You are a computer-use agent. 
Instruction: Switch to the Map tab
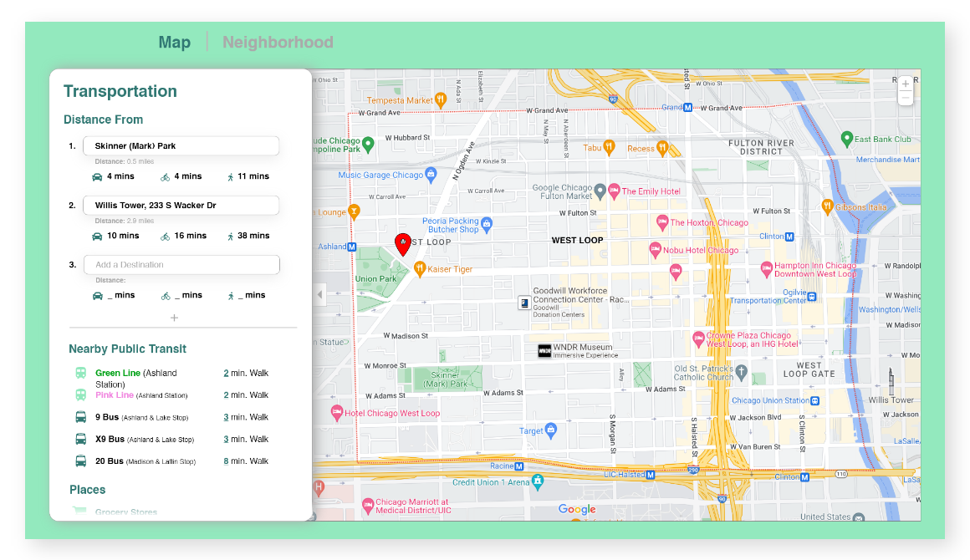point(175,42)
